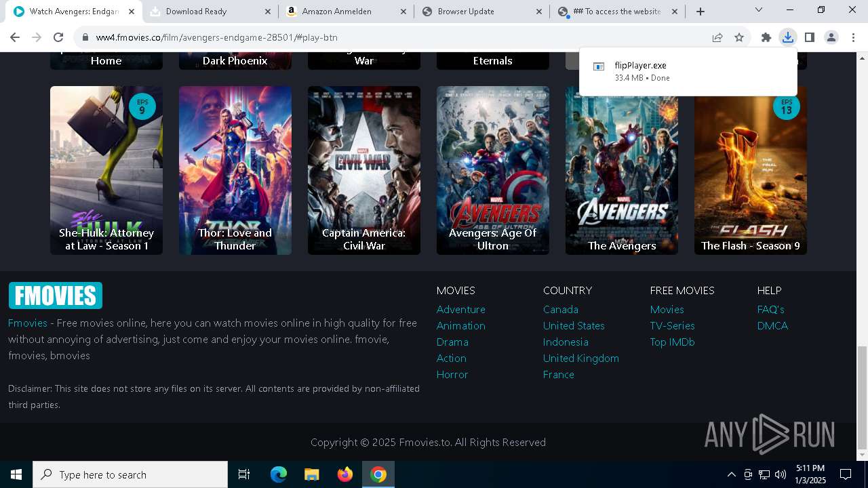Open Chrome three-dot menu

click(853, 37)
